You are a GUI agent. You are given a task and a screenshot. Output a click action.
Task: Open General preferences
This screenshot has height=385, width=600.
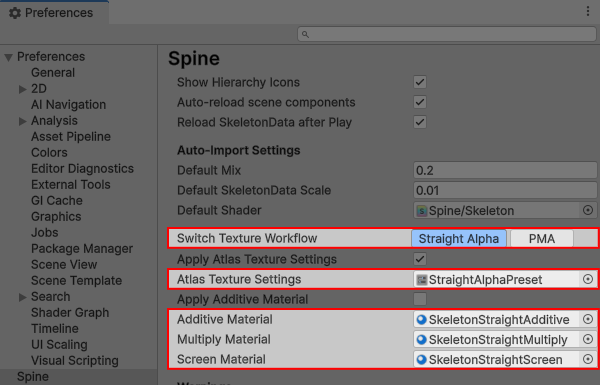(53, 72)
